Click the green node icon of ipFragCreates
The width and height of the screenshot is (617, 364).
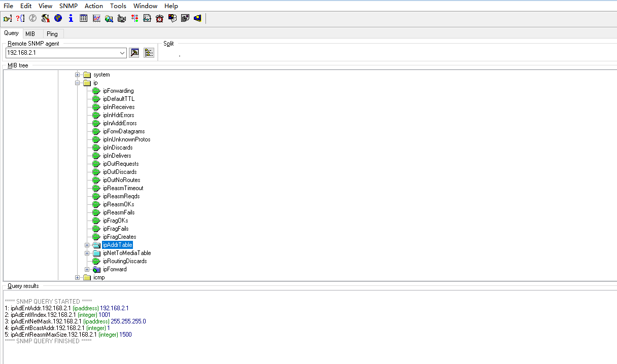(x=96, y=237)
